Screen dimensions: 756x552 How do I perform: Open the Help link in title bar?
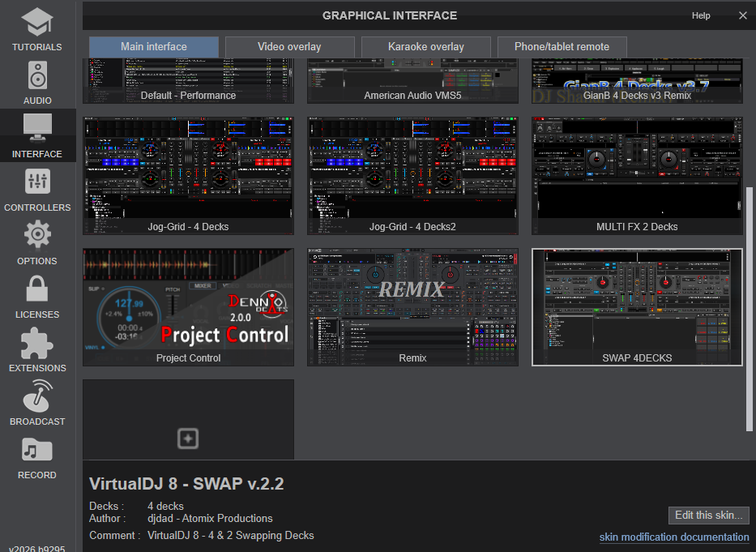point(701,15)
